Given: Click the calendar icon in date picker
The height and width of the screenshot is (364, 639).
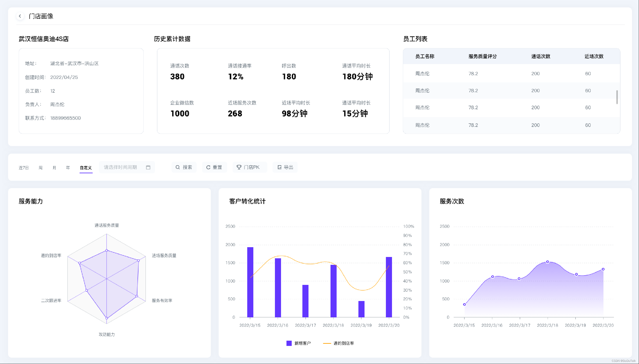Looking at the screenshot, I should click(x=148, y=167).
